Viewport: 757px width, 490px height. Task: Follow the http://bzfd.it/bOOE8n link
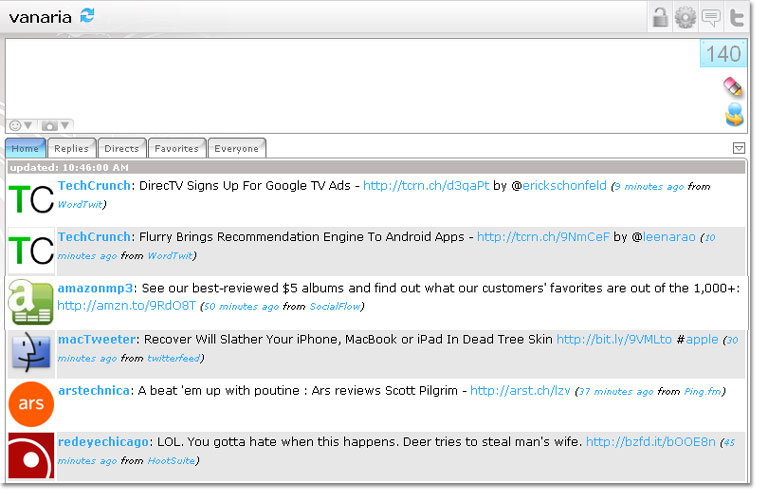point(651,441)
